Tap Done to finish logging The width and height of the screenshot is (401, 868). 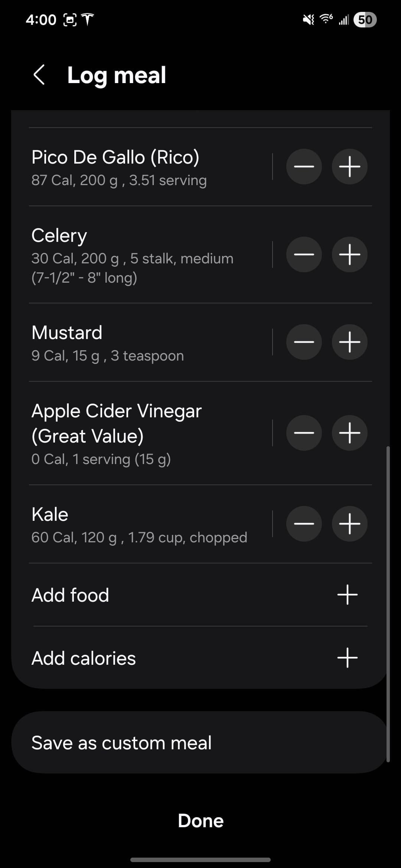tap(200, 821)
